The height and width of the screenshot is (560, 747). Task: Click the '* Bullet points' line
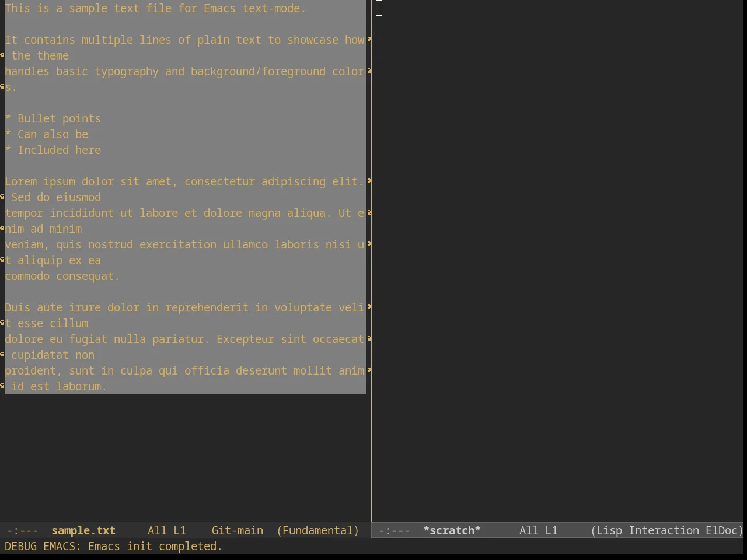pos(53,118)
